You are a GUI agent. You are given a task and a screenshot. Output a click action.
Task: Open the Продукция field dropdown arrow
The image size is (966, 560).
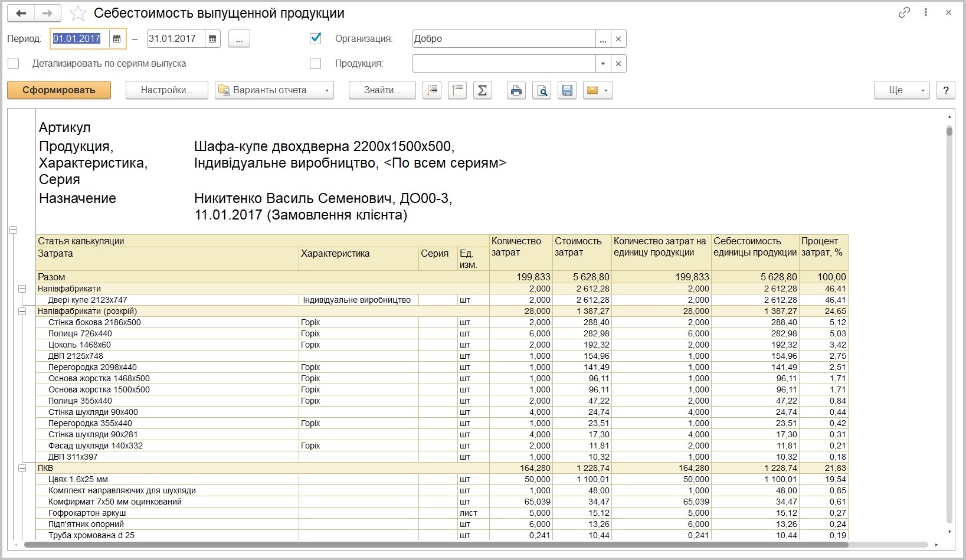[x=603, y=64]
